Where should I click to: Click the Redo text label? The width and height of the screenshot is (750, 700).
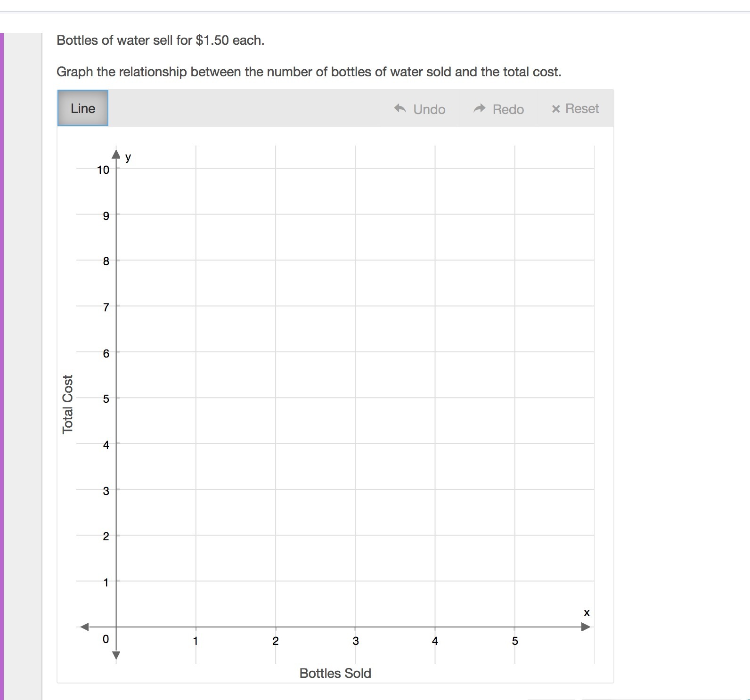(508, 109)
